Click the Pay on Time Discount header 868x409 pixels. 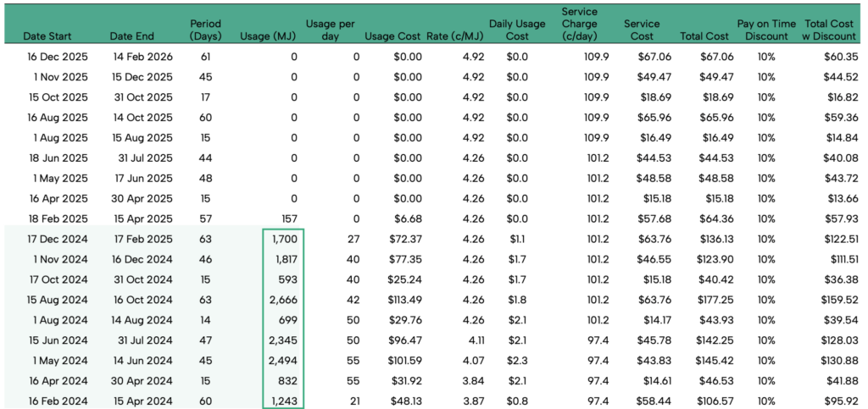(766, 30)
